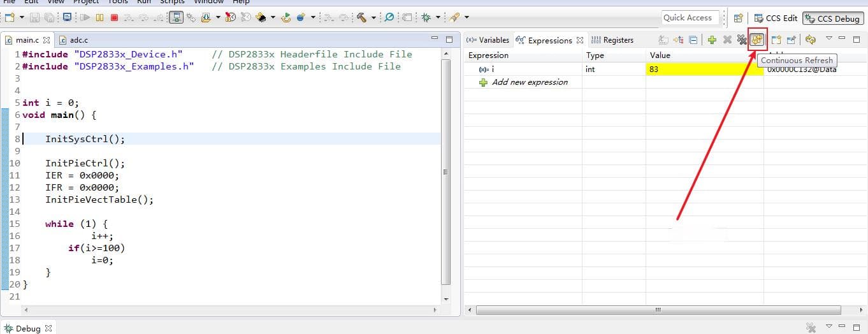Select the Debug view tab at bottom
The image size is (868, 334).
(29, 328)
